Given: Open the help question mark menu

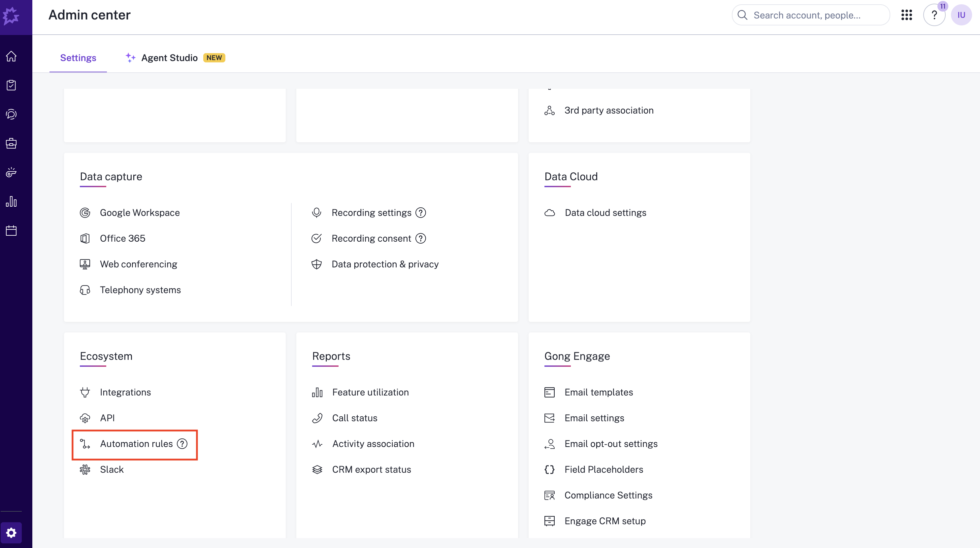Looking at the screenshot, I should tap(934, 15).
